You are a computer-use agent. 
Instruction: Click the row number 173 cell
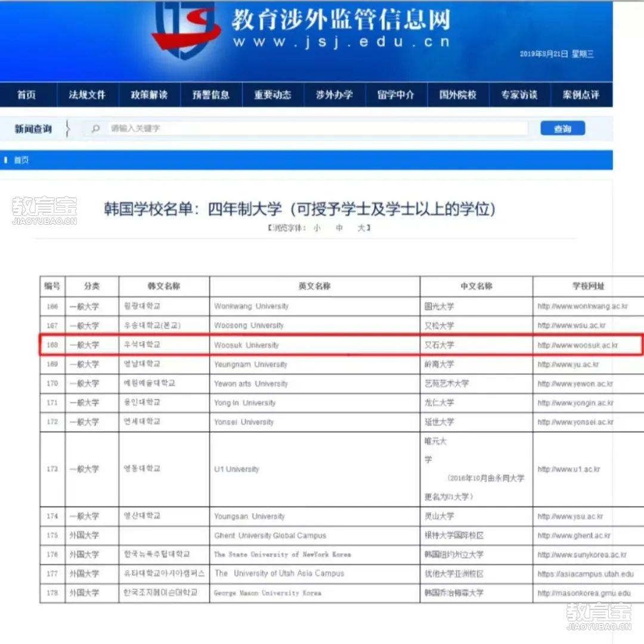(52, 469)
